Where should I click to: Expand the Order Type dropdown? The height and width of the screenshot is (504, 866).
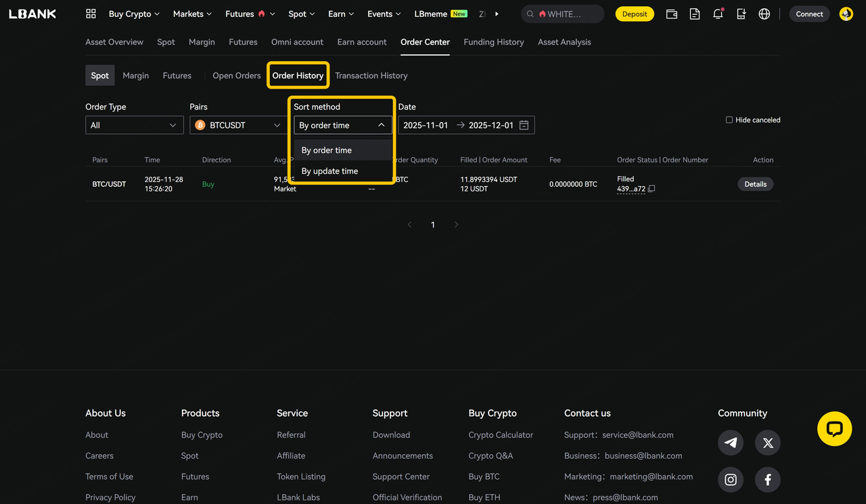pyautogui.click(x=134, y=125)
